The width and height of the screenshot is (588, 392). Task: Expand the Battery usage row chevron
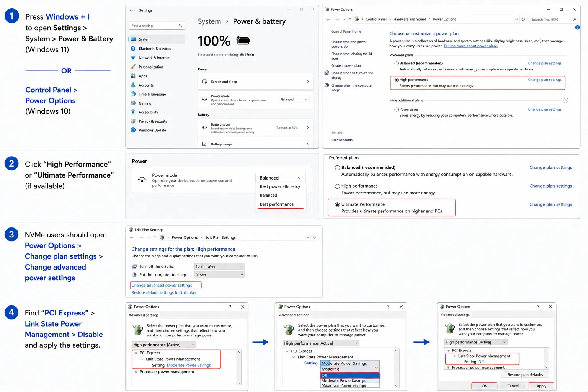[x=308, y=144]
